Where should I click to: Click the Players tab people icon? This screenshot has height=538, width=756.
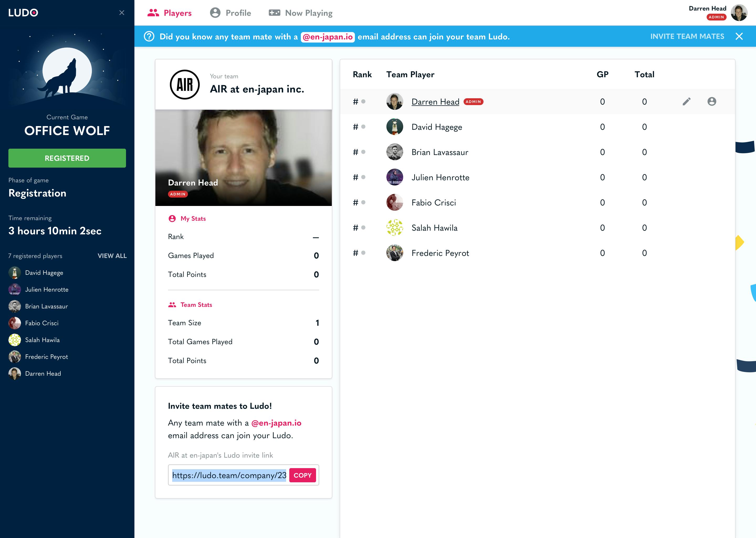(x=153, y=13)
